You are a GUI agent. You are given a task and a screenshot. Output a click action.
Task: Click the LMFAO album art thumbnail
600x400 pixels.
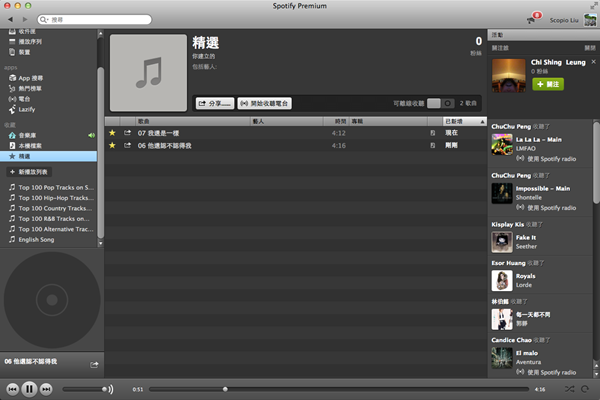(x=502, y=144)
